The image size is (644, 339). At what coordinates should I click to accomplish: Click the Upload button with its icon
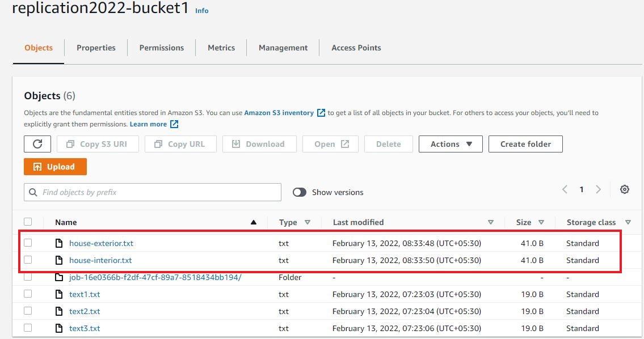coord(55,166)
